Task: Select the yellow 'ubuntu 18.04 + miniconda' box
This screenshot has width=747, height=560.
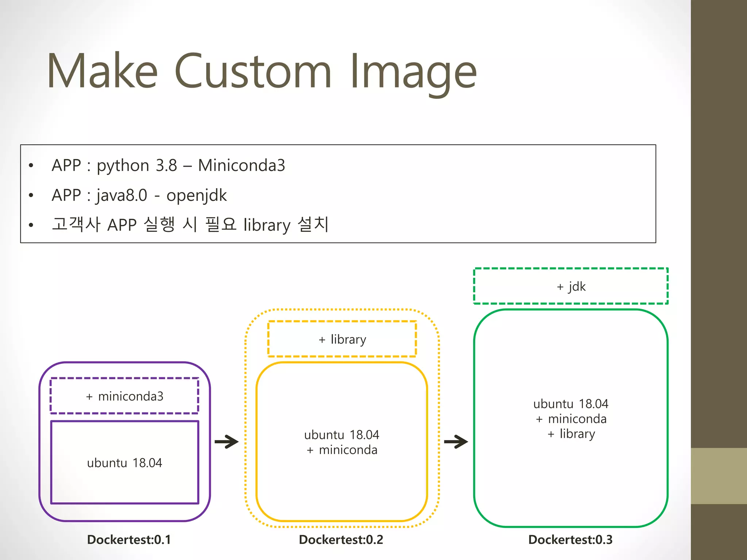Action: click(x=342, y=442)
